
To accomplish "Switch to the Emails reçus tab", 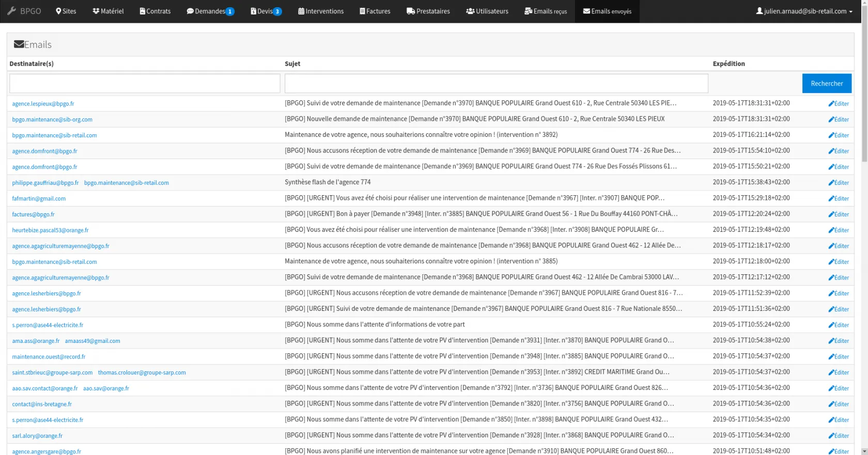I will [546, 11].
